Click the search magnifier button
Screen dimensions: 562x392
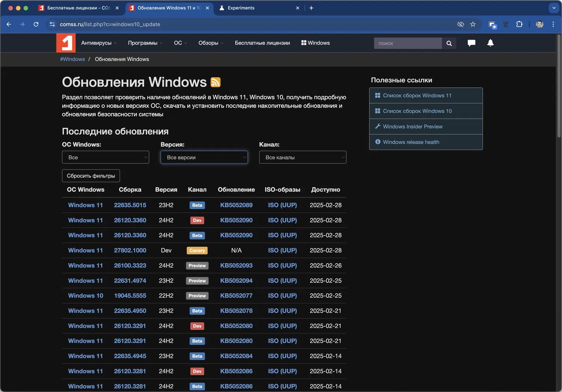pyautogui.click(x=449, y=43)
